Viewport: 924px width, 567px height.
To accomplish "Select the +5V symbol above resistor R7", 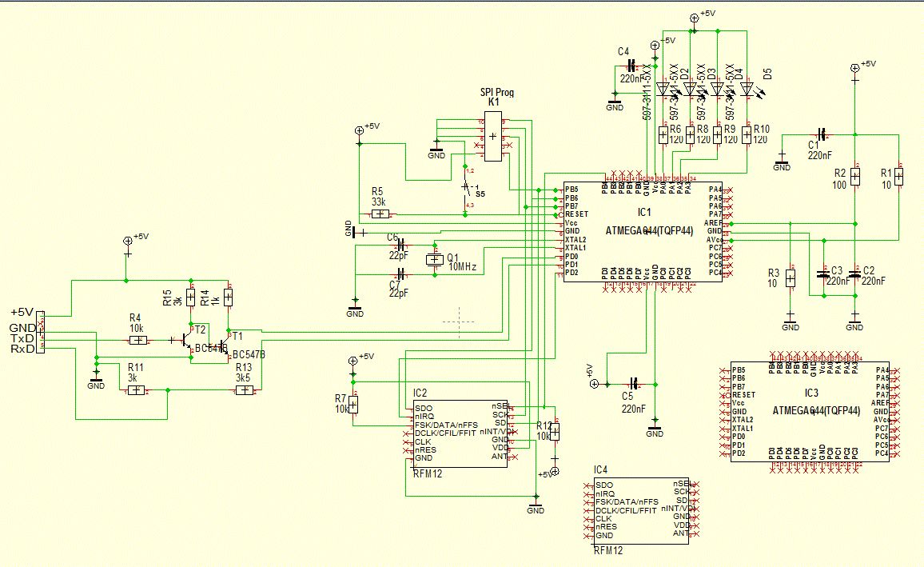I will pyautogui.click(x=353, y=360).
